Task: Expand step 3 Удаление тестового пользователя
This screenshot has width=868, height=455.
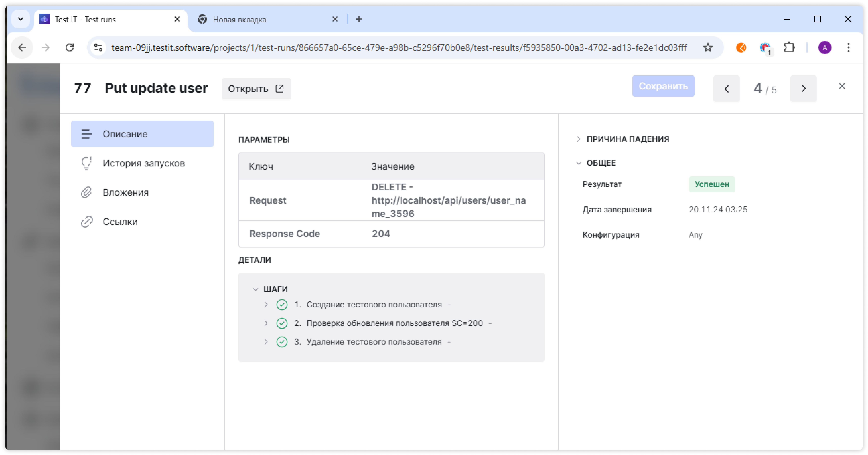Action: [x=266, y=342]
